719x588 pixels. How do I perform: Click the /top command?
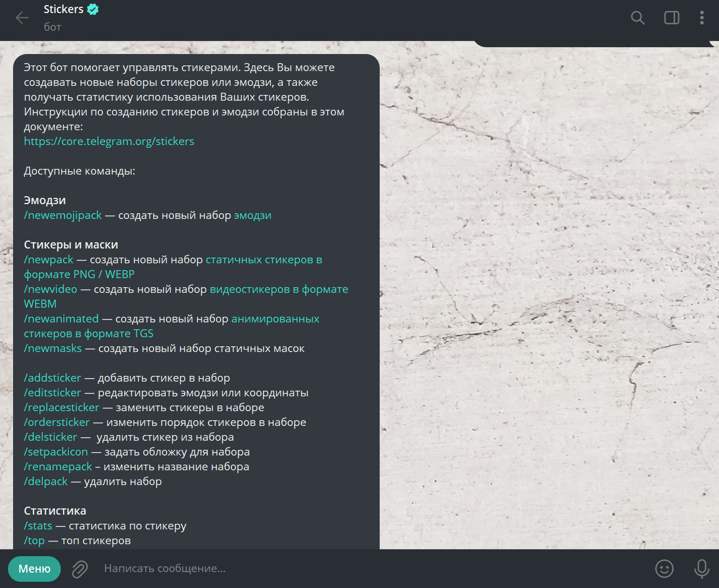coord(34,540)
